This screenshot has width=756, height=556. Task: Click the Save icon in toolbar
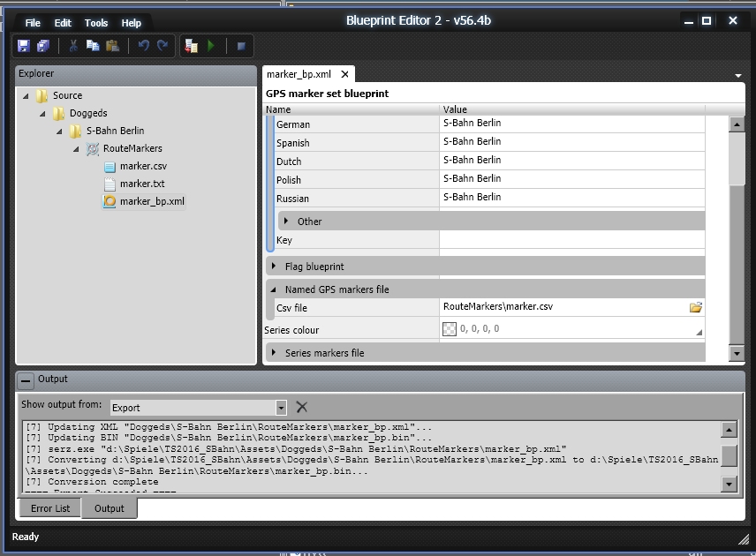tap(24, 46)
